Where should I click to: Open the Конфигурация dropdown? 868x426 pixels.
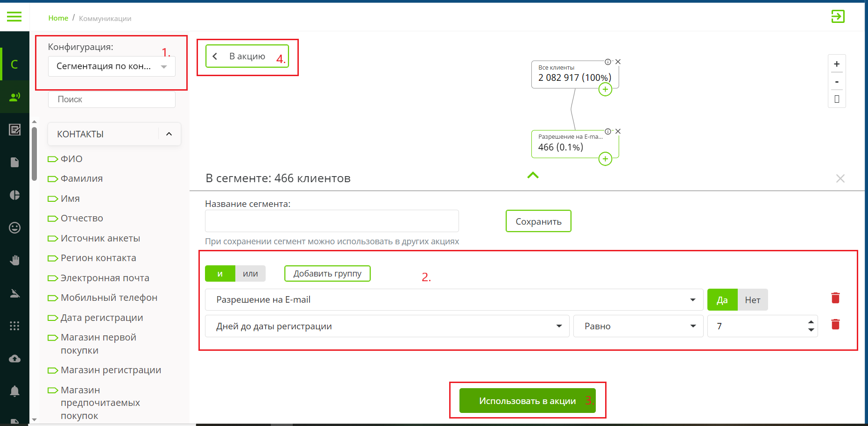point(112,66)
